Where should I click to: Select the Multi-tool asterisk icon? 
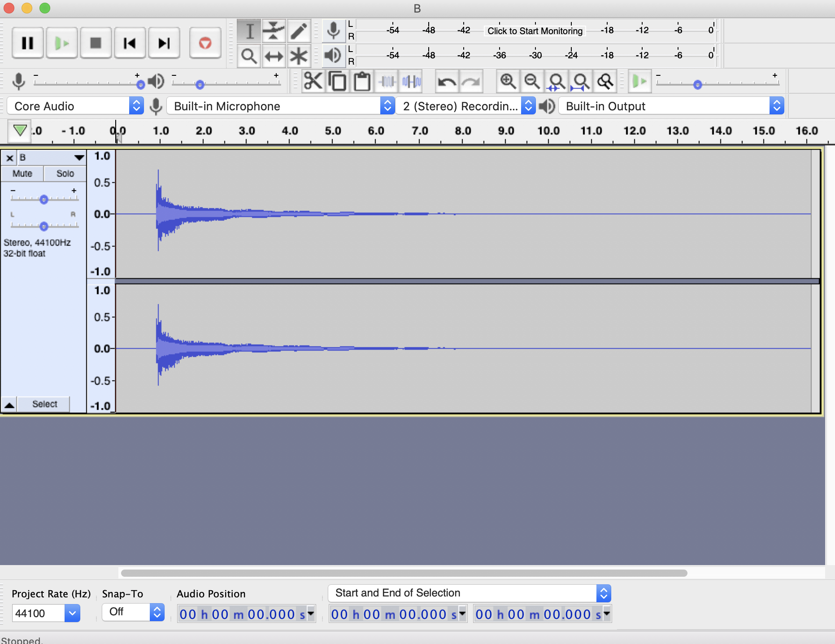[298, 56]
